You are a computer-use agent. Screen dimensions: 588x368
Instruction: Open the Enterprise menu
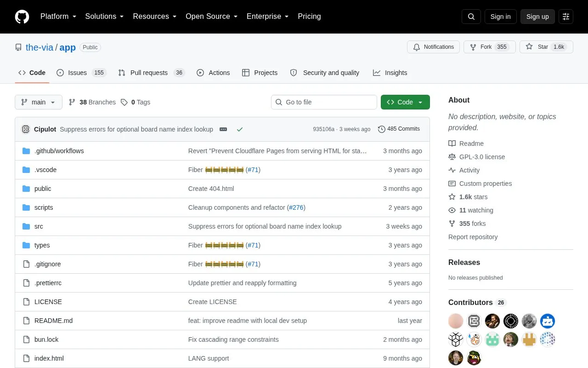tap(268, 17)
